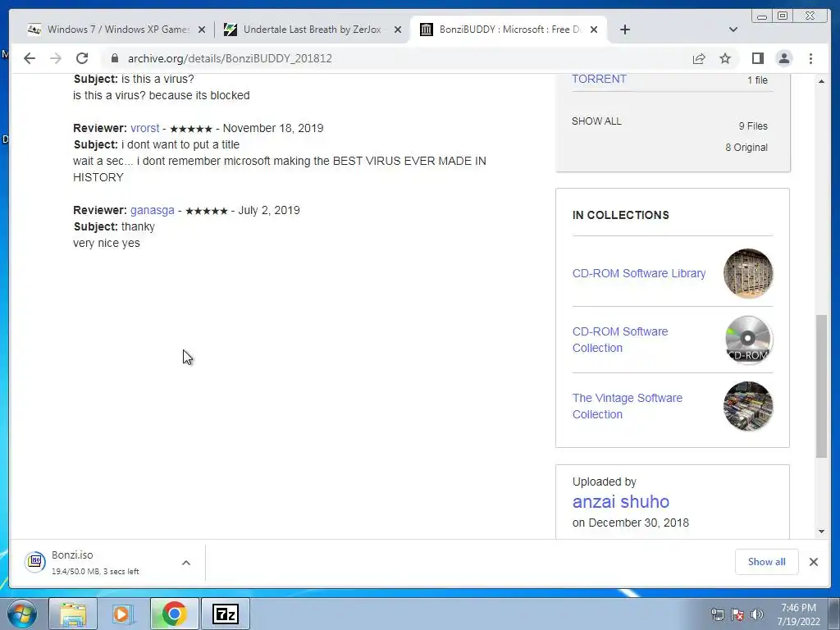This screenshot has height=630, width=840.
Task: Close the Windows 7 / XP Games tab
Action: coord(202,30)
